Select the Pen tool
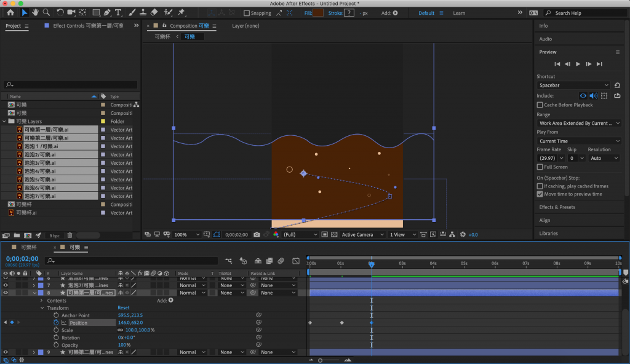 pos(107,12)
